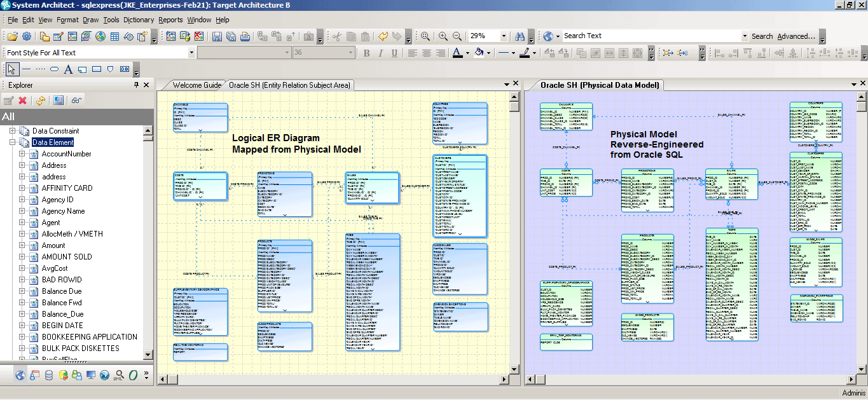Image resolution: width=868 pixels, height=400 pixels.
Task: Click the fill color paint bucket swatch
Action: (479, 53)
